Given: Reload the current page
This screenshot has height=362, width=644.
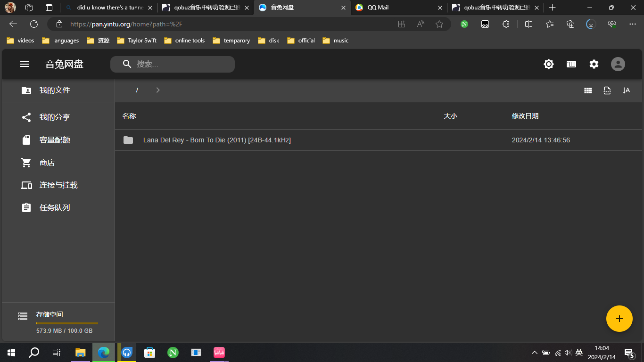Looking at the screenshot, I should click(x=34, y=24).
